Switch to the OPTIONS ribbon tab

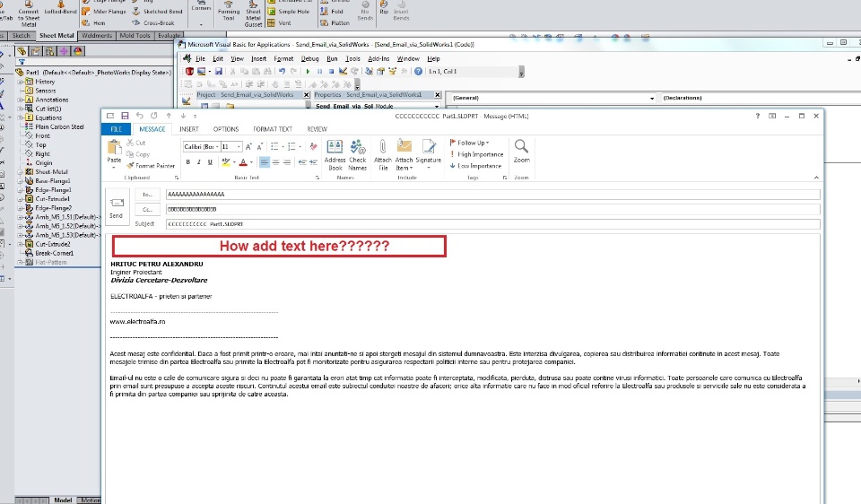(x=226, y=129)
